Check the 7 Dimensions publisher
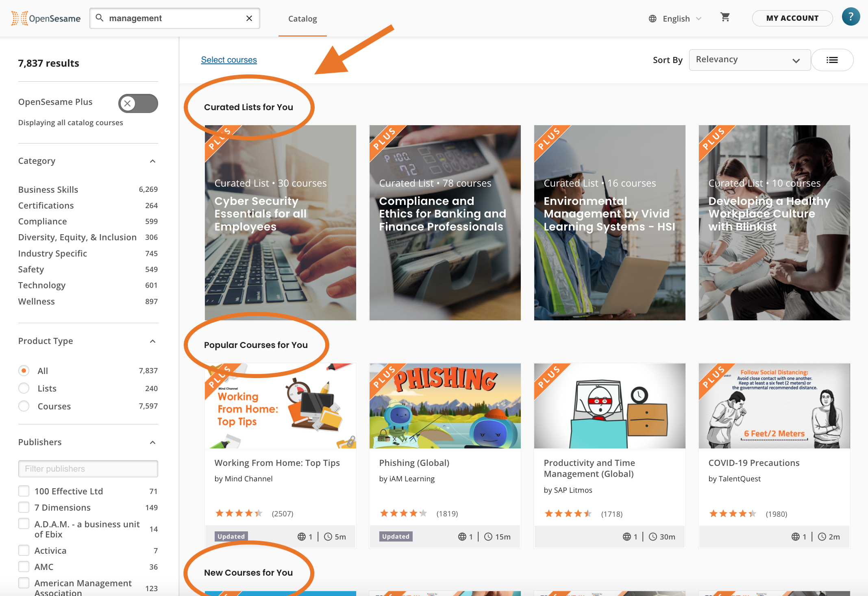868x596 pixels. (x=24, y=507)
